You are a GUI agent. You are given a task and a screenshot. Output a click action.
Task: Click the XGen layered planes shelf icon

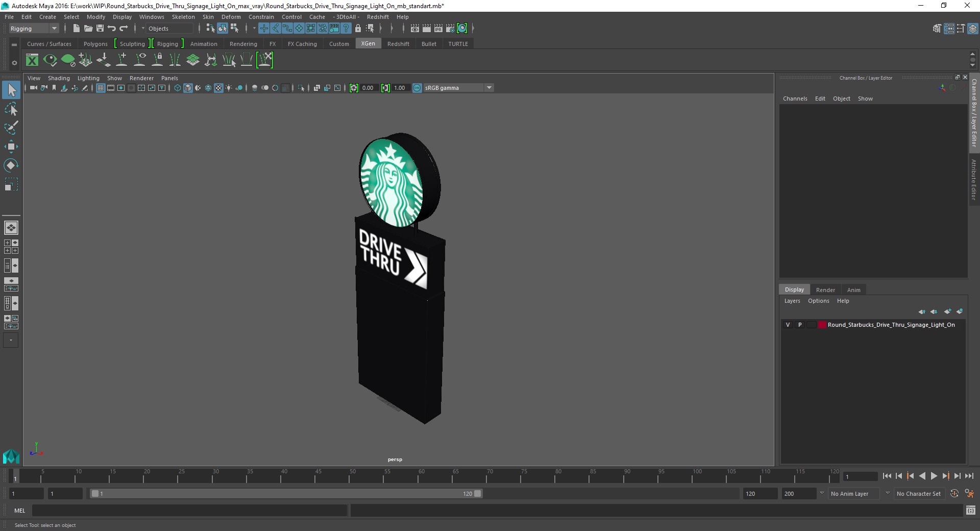tap(193, 60)
